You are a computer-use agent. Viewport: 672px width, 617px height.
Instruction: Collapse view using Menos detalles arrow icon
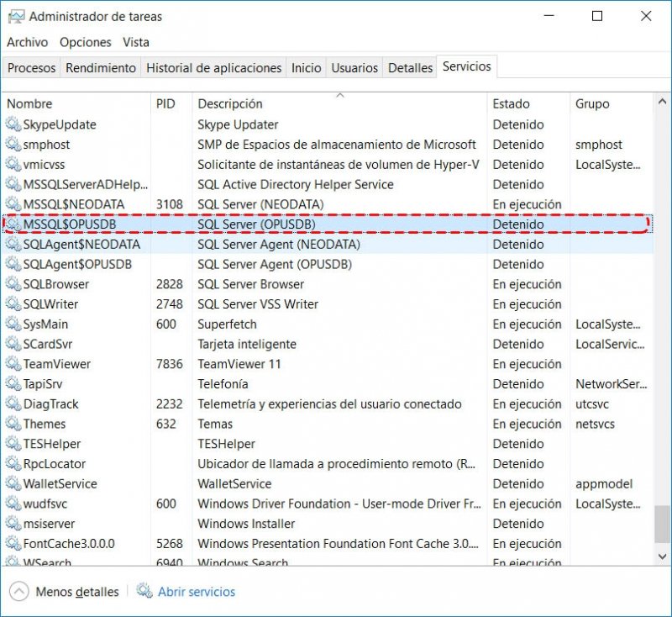18,592
